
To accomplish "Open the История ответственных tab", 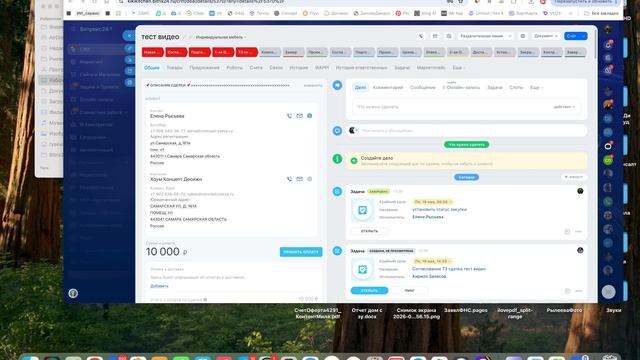I will pyautogui.click(x=361, y=68).
